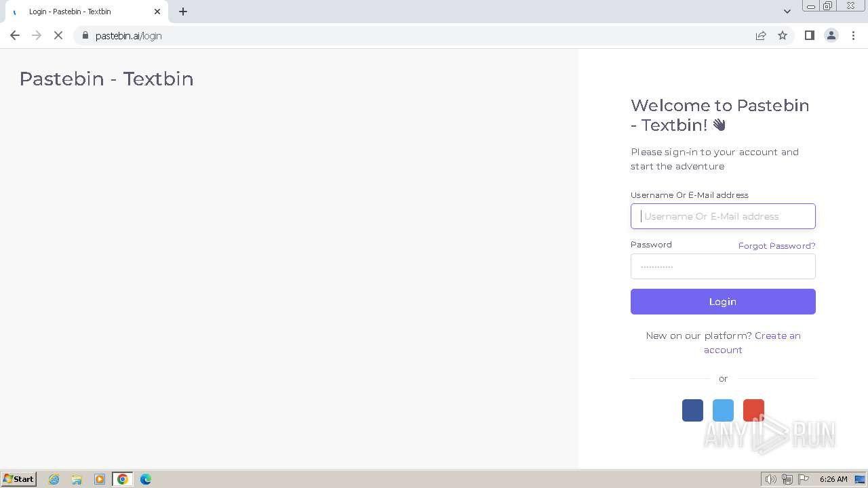Image resolution: width=868 pixels, height=488 pixels.
Task: Open the Chrome three-dot menu
Action: click(853, 35)
